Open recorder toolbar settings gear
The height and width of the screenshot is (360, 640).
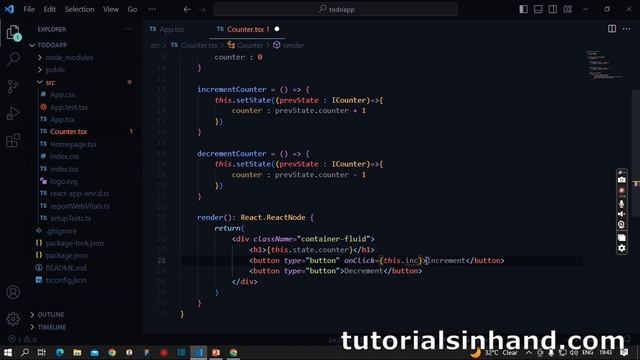tap(622, 248)
